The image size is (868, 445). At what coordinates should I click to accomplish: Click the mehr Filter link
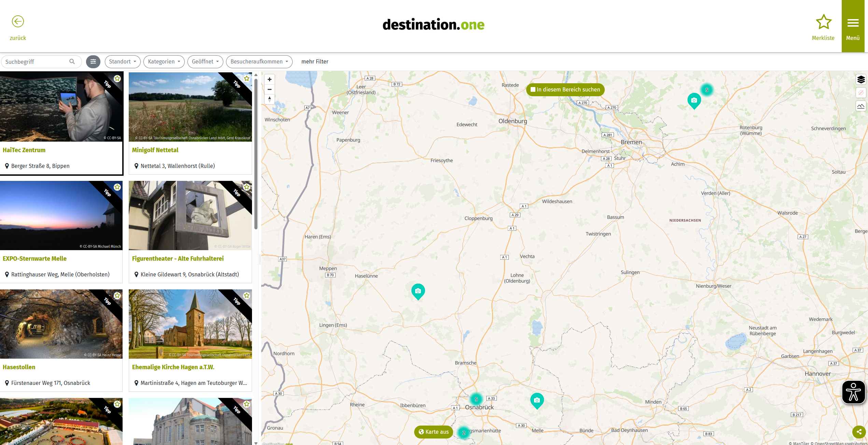click(314, 61)
